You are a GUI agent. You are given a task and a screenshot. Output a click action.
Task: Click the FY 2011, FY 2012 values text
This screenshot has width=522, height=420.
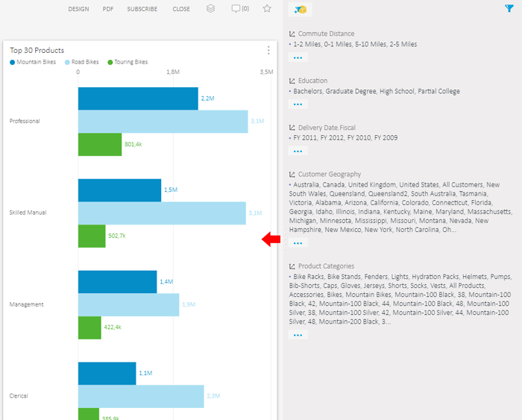coord(345,138)
